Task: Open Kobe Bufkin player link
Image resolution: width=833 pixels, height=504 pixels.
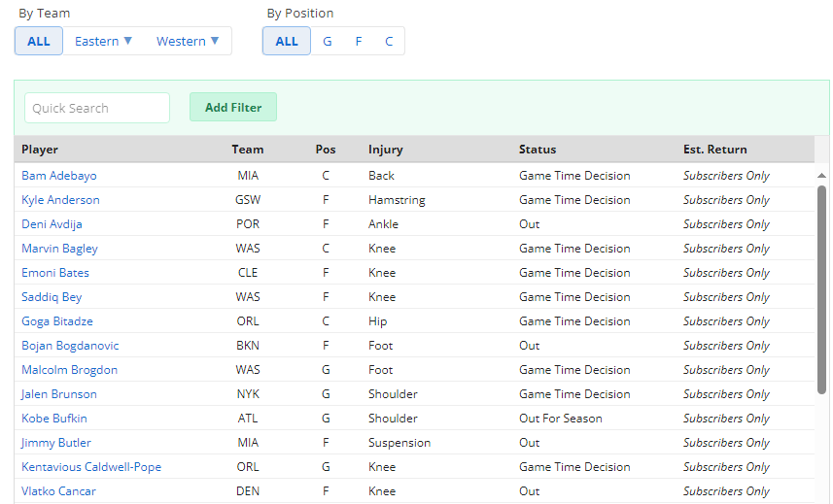Action: click(54, 418)
